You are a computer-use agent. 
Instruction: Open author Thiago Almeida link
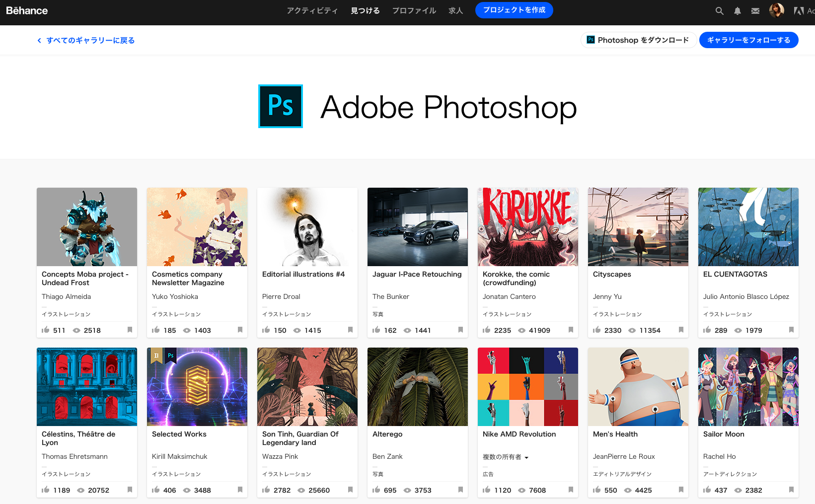(66, 296)
